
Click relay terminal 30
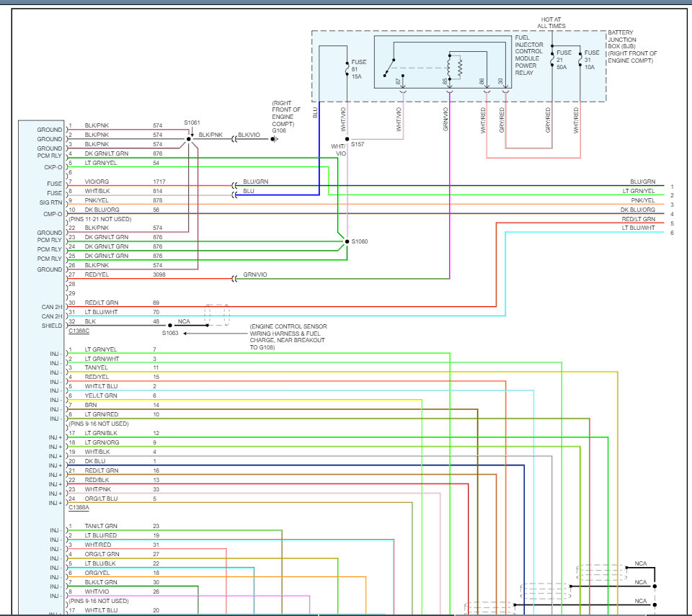coord(500,82)
